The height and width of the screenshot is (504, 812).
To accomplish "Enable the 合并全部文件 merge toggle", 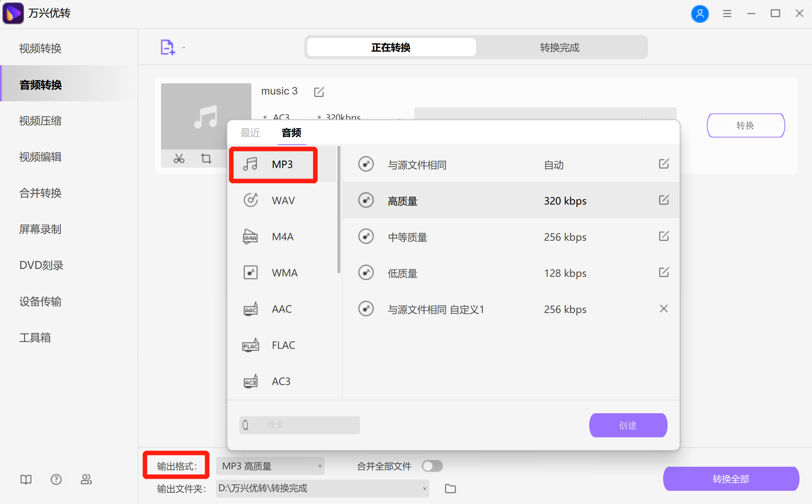I will [x=432, y=466].
